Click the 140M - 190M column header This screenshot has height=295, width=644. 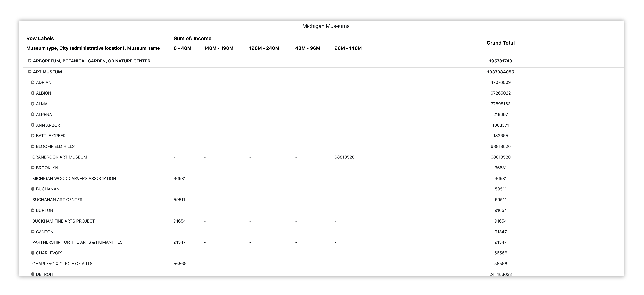(x=219, y=48)
